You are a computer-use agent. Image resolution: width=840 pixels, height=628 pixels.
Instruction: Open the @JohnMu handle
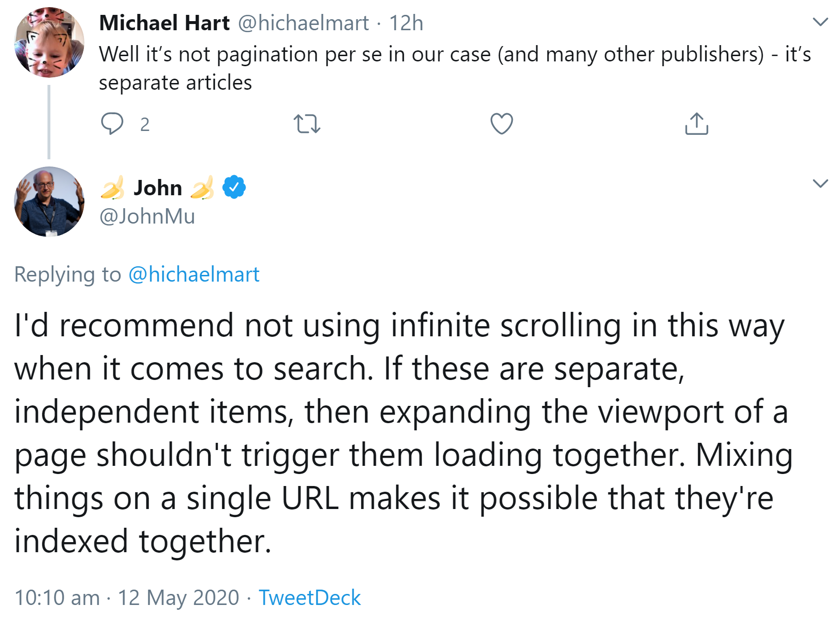147,216
